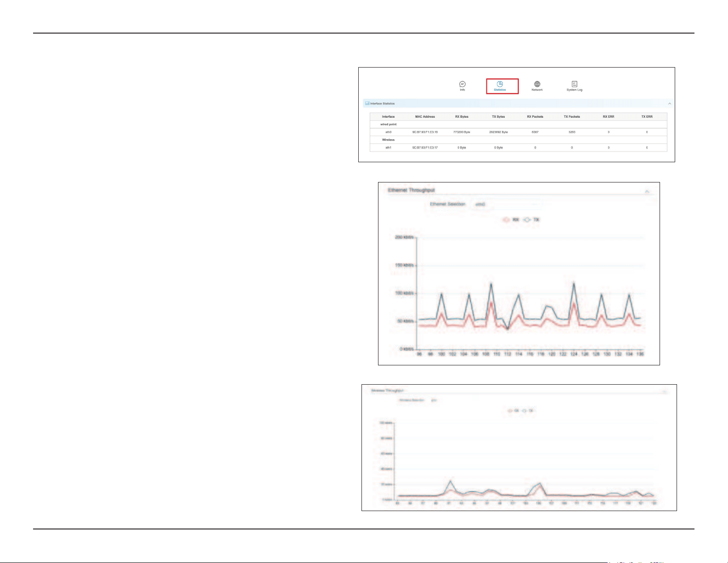Screen dimensions: 728x563
Task: Click the MAC Address column header
Action: pos(425,117)
